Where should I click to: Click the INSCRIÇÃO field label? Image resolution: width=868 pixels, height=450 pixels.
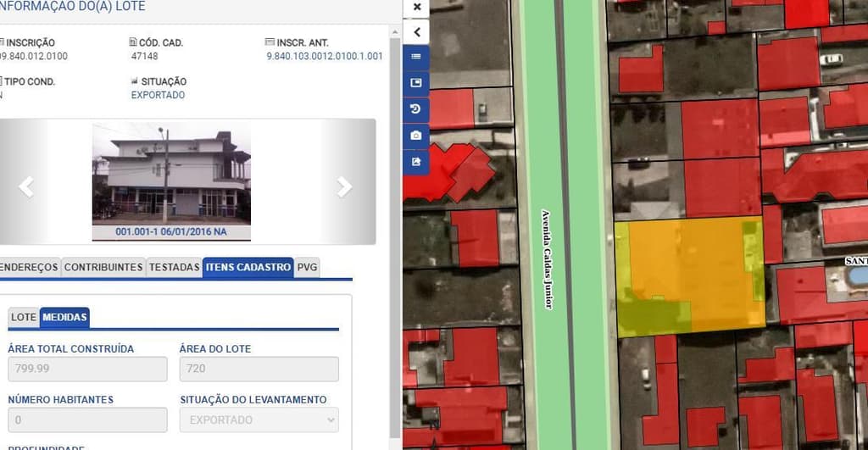point(31,42)
